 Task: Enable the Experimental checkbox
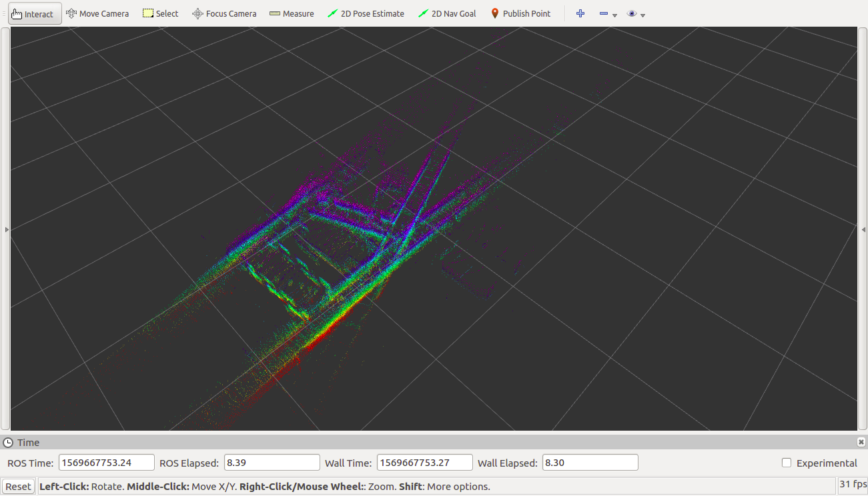(x=786, y=462)
